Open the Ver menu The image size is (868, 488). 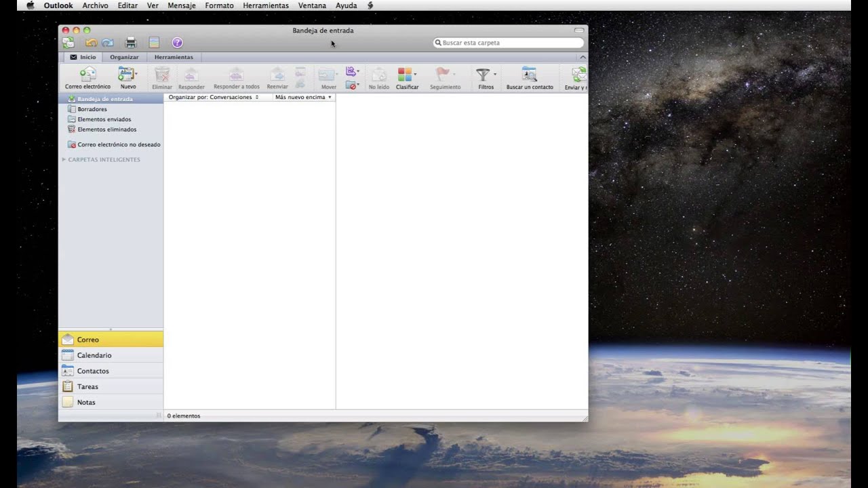coord(153,5)
